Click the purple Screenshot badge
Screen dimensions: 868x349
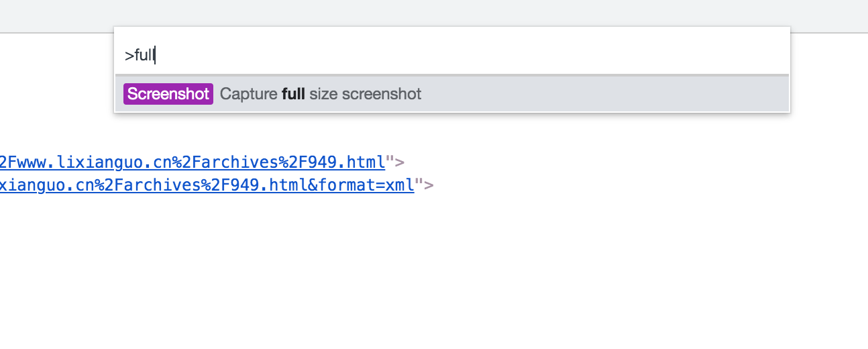tap(168, 94)
